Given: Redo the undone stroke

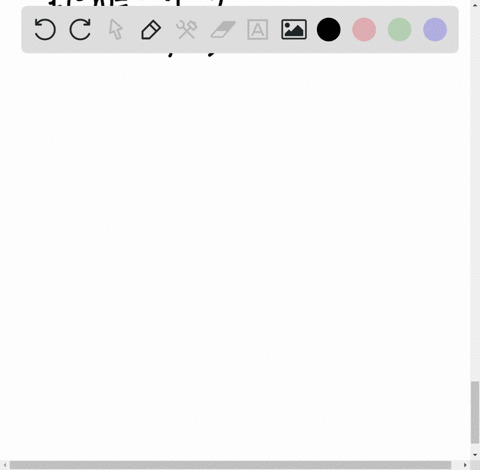Looking at the screenshot, I should (x=80, y=30).
